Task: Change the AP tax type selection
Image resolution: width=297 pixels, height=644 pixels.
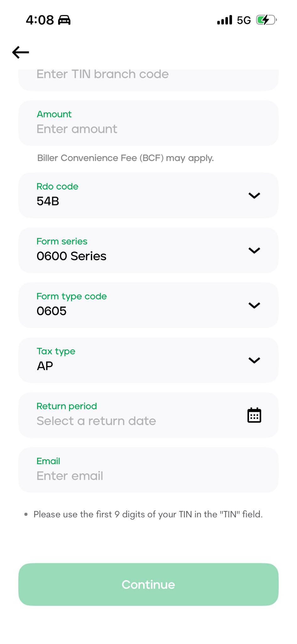Action: 148,360
